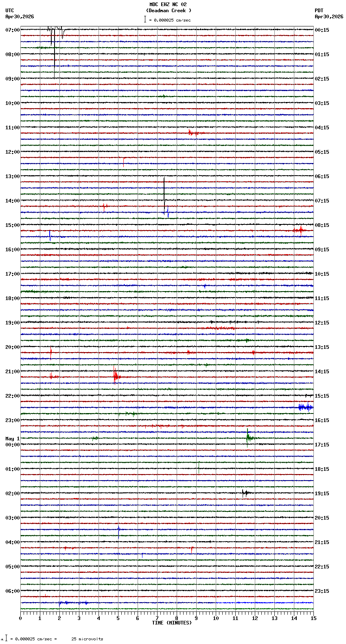Click the 23:15 PDT row label
346x644 pixels.
point(322,591)
